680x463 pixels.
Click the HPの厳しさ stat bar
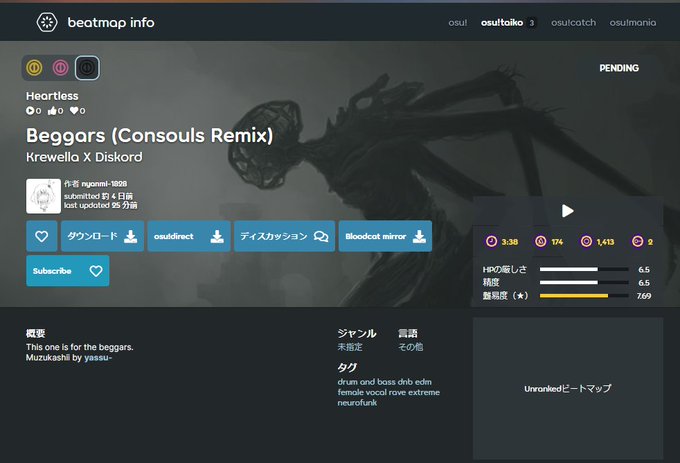click(584, 269)
